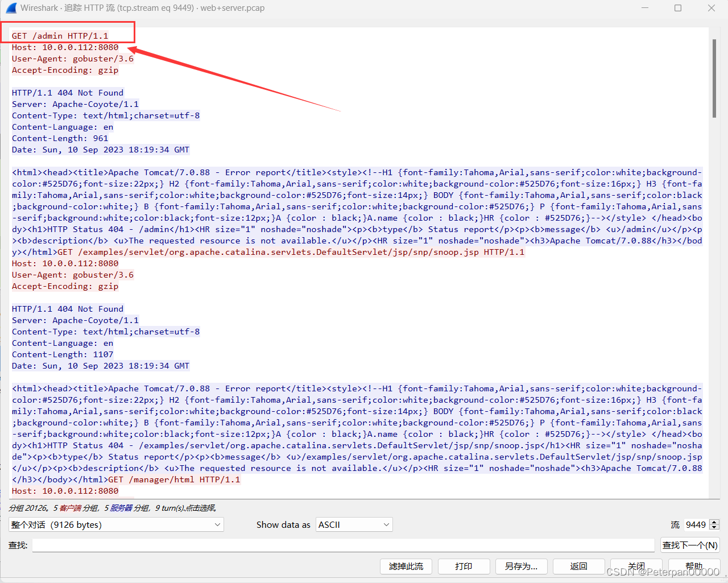728x583 pixels.
Task: Click the ASCII dropdown arrow
Action: [x=387, y=524]
